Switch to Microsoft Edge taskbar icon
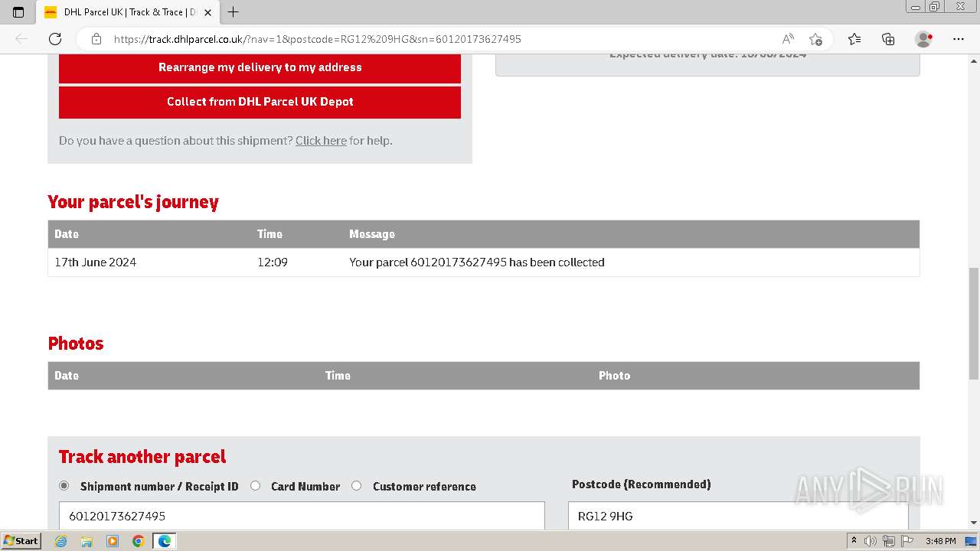The image size is (980, 551). (x=165, y=541)
